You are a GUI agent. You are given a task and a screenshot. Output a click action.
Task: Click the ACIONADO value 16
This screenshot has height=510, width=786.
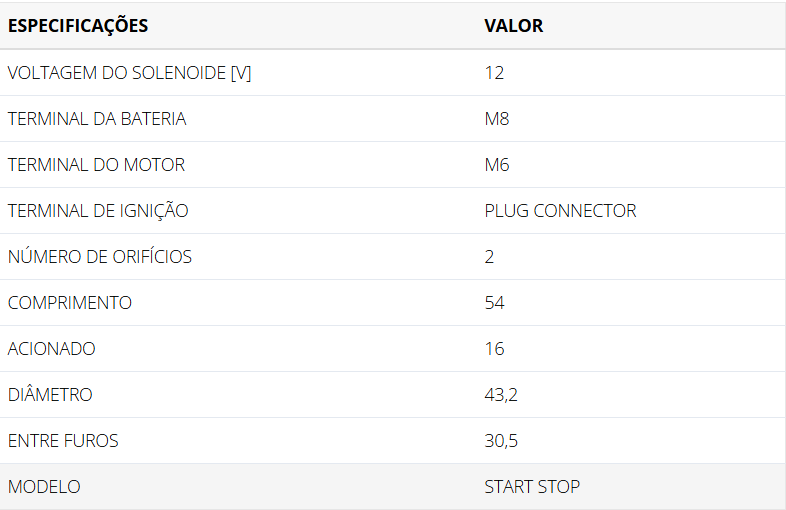[x=494, y=349]
